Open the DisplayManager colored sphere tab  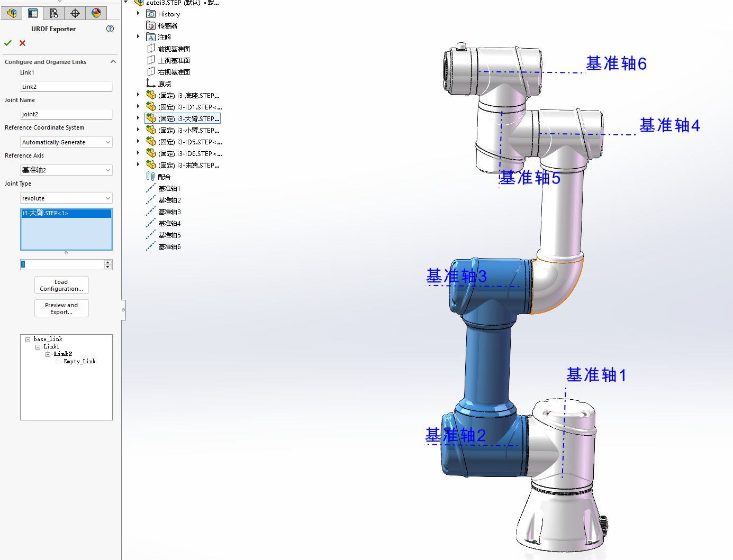coord(96,13)
